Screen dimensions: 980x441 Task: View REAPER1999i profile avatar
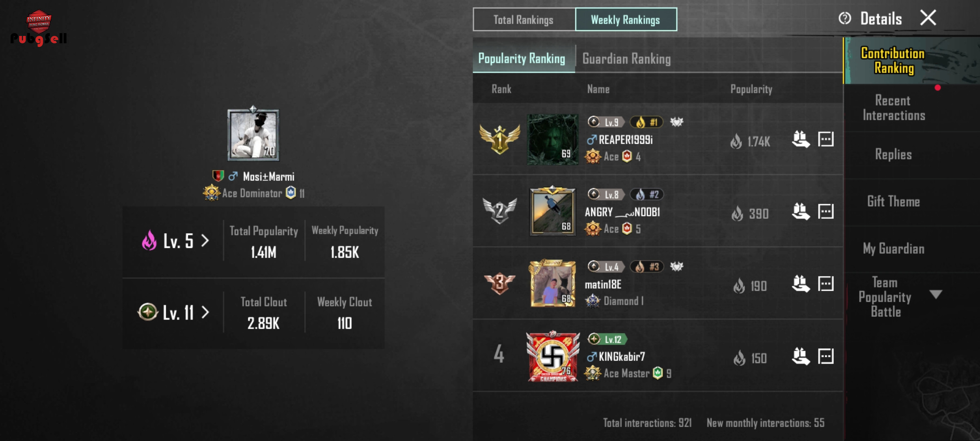tap(552, 140)
